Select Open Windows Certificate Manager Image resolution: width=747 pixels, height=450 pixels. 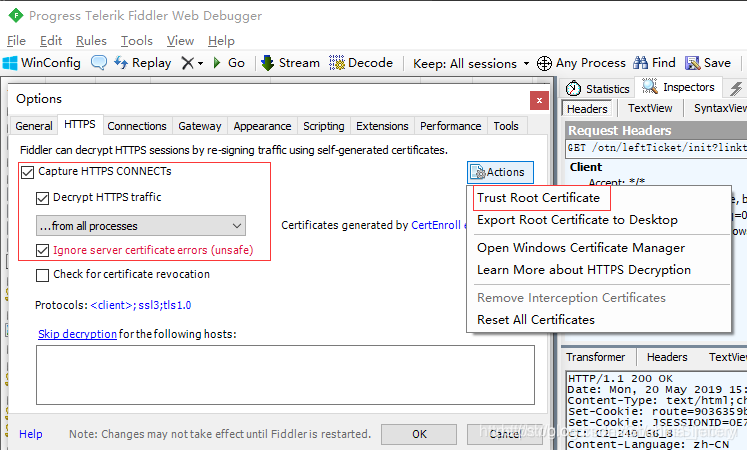point(581,248)
